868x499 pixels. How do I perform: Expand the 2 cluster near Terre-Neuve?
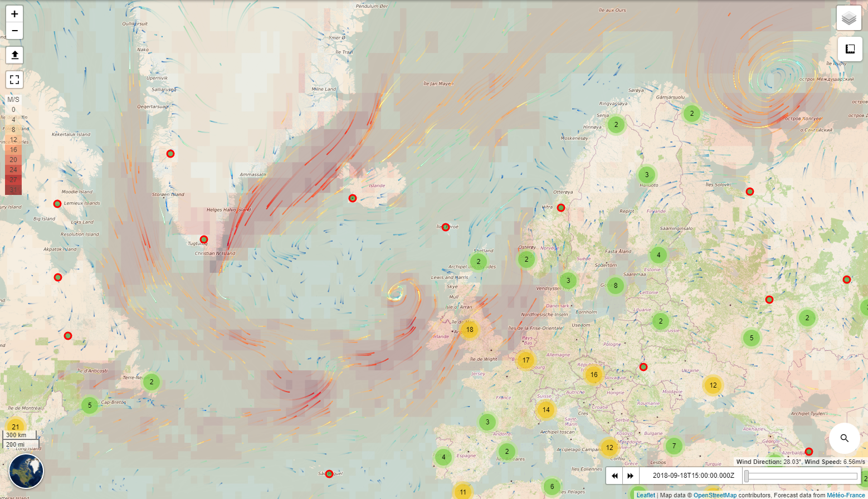(152, 382)
